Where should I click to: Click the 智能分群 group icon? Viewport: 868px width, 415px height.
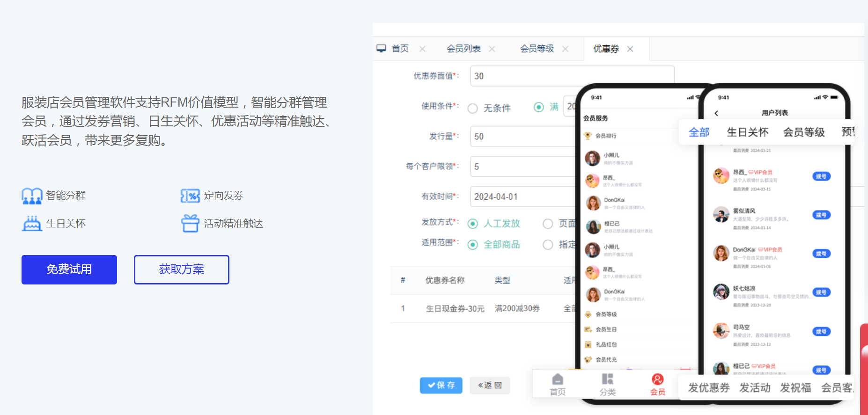[32, 196]
